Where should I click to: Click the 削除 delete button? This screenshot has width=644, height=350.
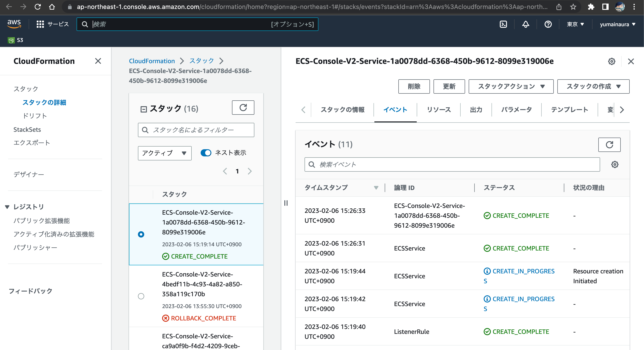[414, 86]
